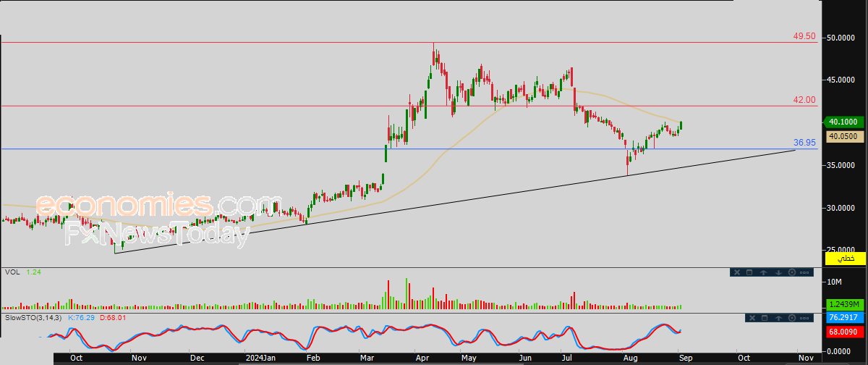Click the yellow linear scale label
868x365 pixels.
pyautogui.click(x=846, y=259)
